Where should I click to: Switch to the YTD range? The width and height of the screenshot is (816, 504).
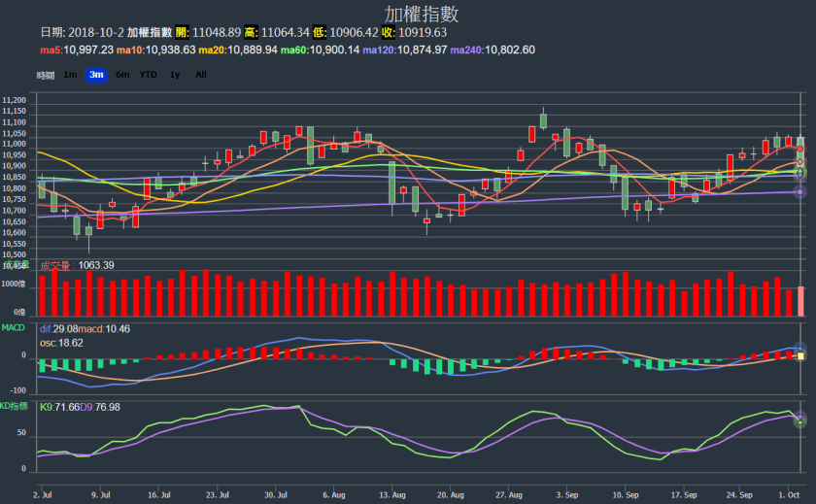coord(148,75)
